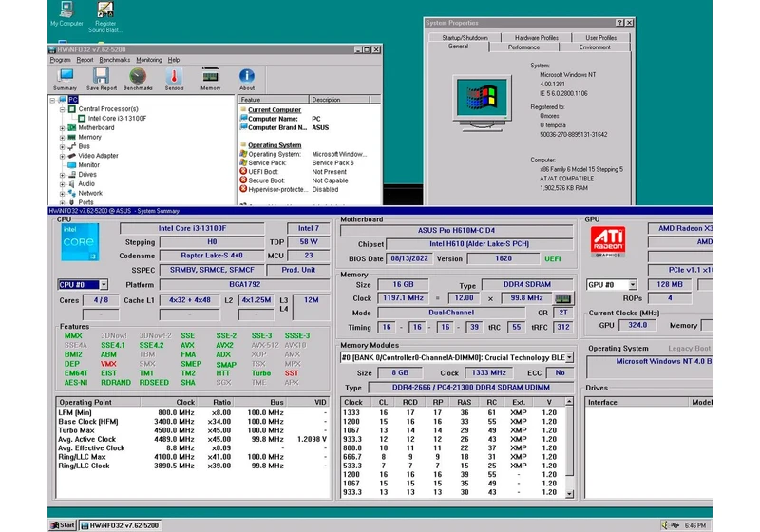Click the speaker icon in system tray
The width and height of the screenshot is (760, 532).
click(665, 525)
